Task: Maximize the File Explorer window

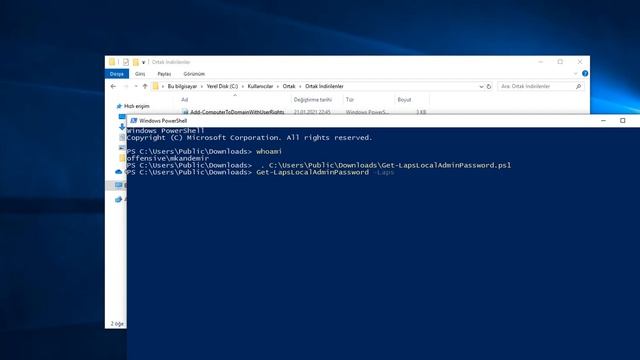Action: [x=560, y=62]
